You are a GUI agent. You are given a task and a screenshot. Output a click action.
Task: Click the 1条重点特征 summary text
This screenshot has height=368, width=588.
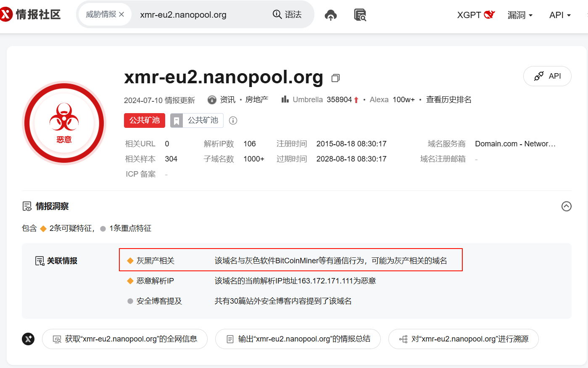(130, 228)
